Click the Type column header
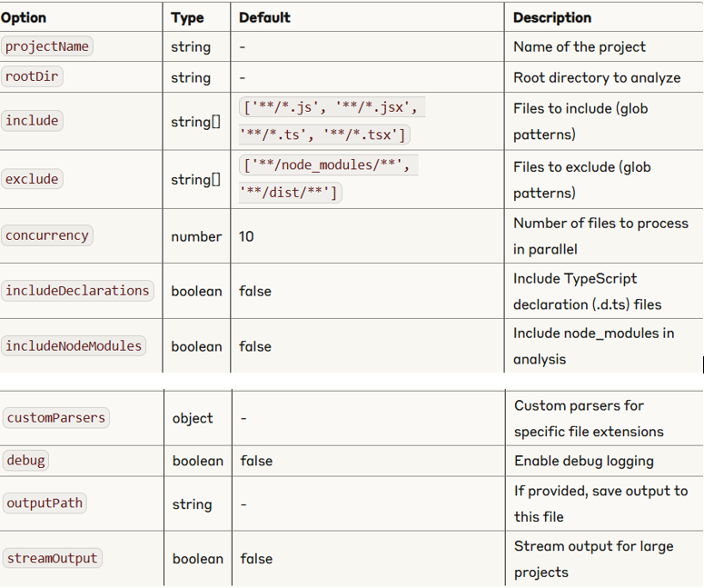The height and width of the screenshot is (588, 704). pos(187,18)
